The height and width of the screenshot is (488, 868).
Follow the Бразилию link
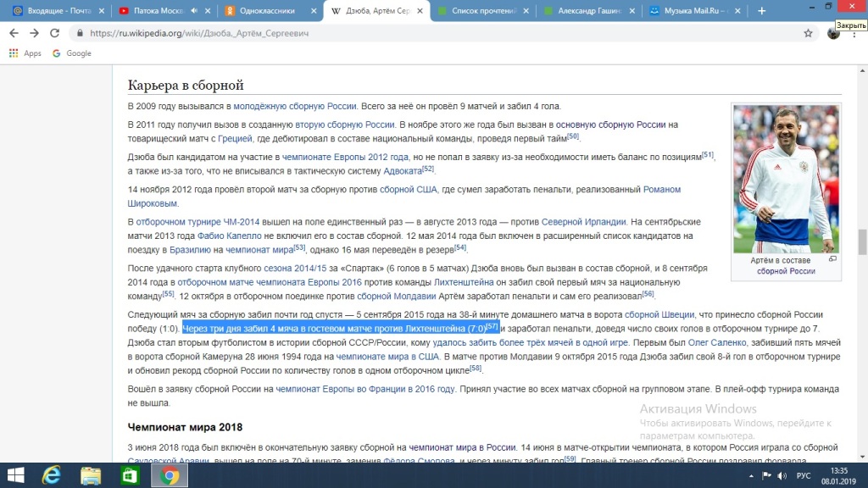coord(190,250)
